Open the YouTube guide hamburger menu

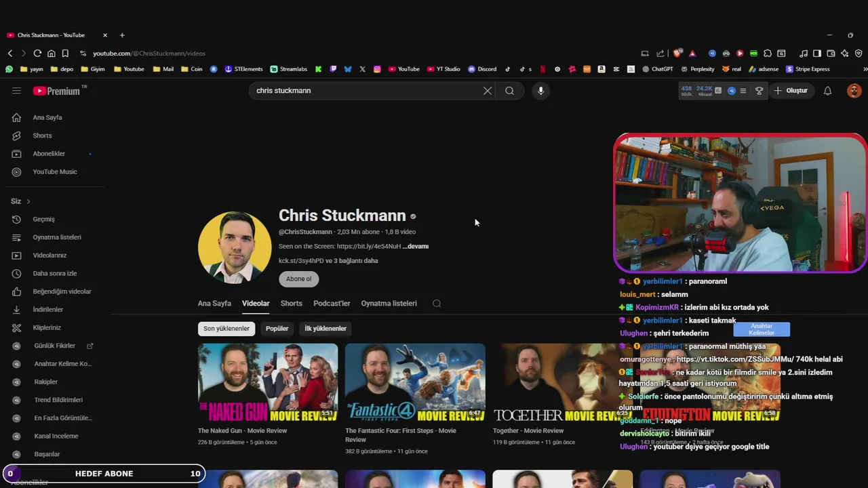[16, 90]
